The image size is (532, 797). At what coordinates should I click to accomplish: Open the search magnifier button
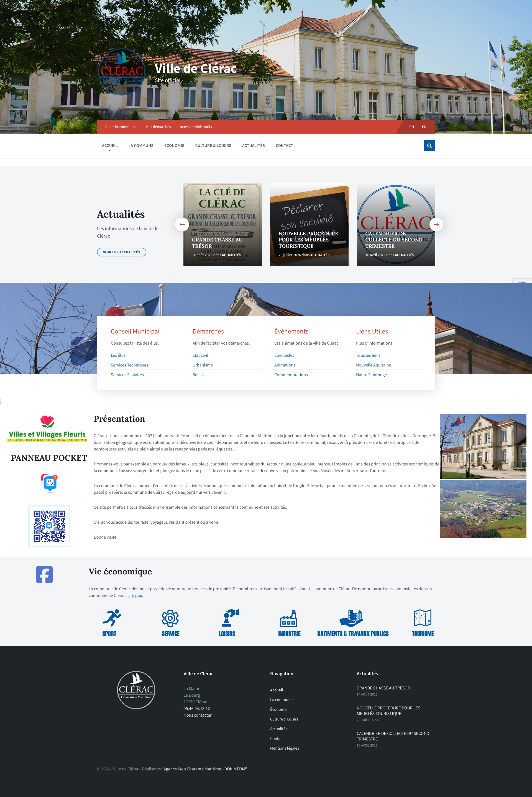(429, 146)
